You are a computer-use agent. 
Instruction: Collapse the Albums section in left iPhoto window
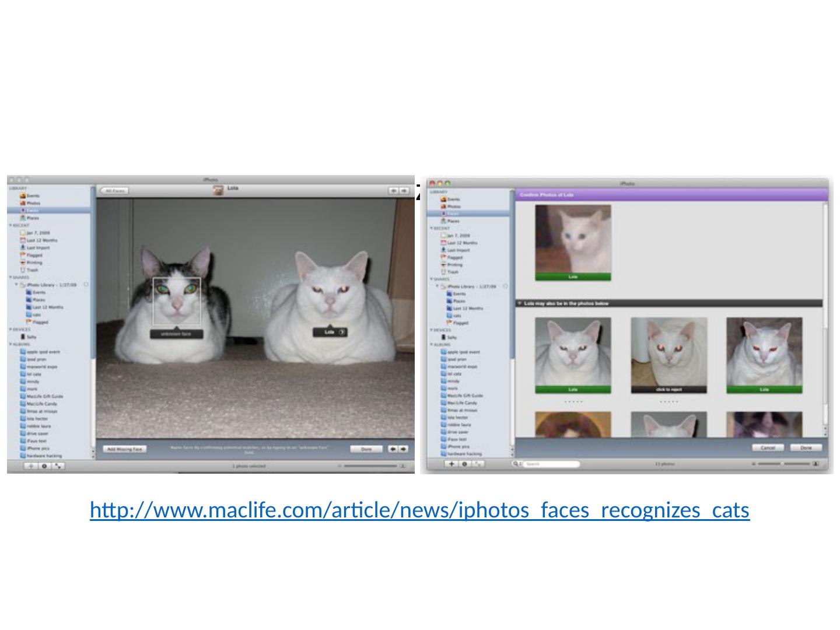(x=10, y=344)
